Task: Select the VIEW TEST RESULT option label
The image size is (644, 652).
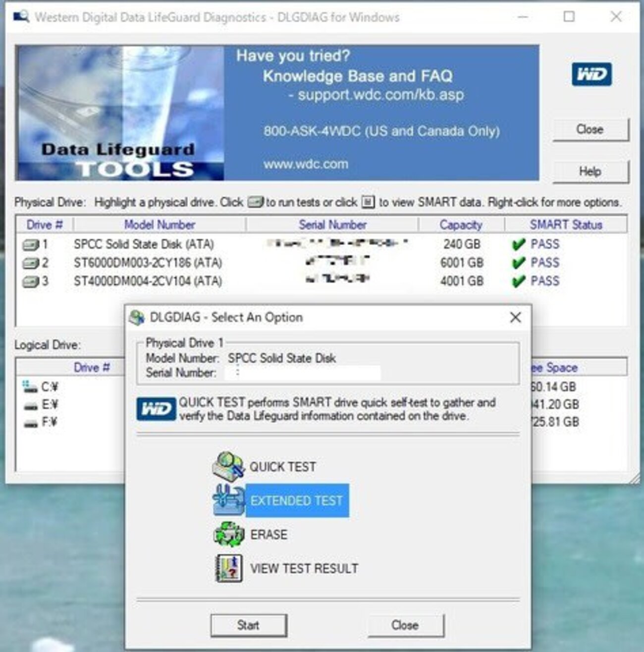Action: pos(304,568)
